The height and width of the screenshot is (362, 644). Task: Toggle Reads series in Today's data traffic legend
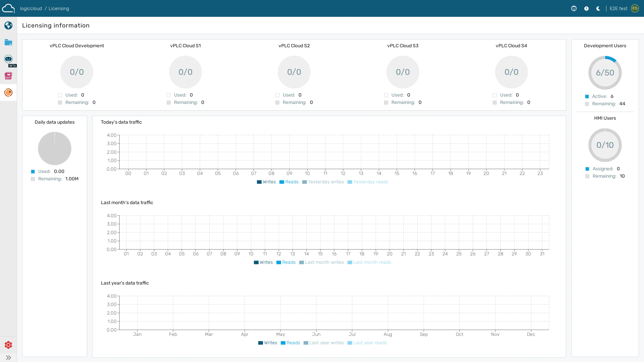point(289,182)
